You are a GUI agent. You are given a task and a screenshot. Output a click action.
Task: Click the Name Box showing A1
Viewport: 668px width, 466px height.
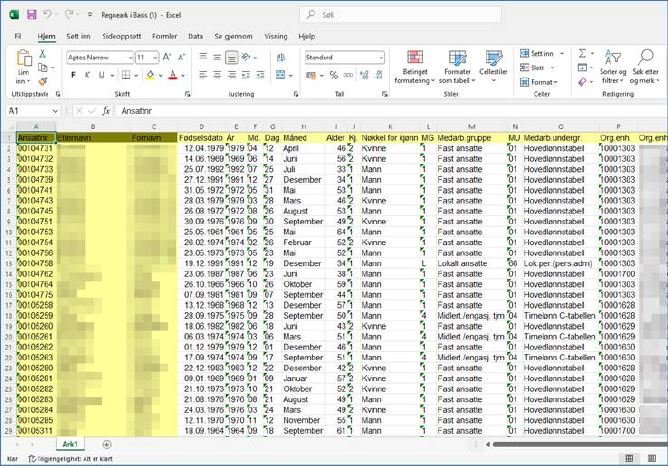pyautogui.click(x=33, y=111)
